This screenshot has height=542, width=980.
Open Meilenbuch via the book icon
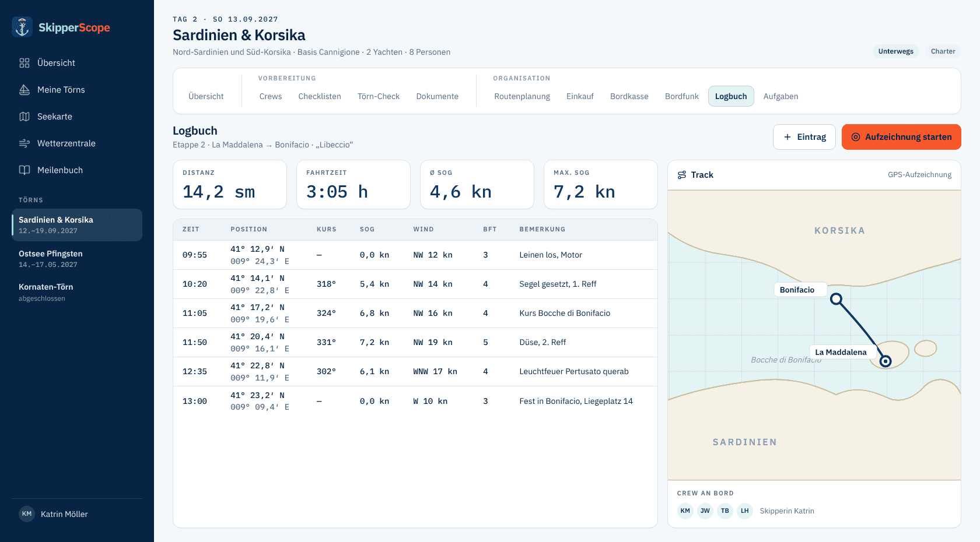[x=24, y=170]
